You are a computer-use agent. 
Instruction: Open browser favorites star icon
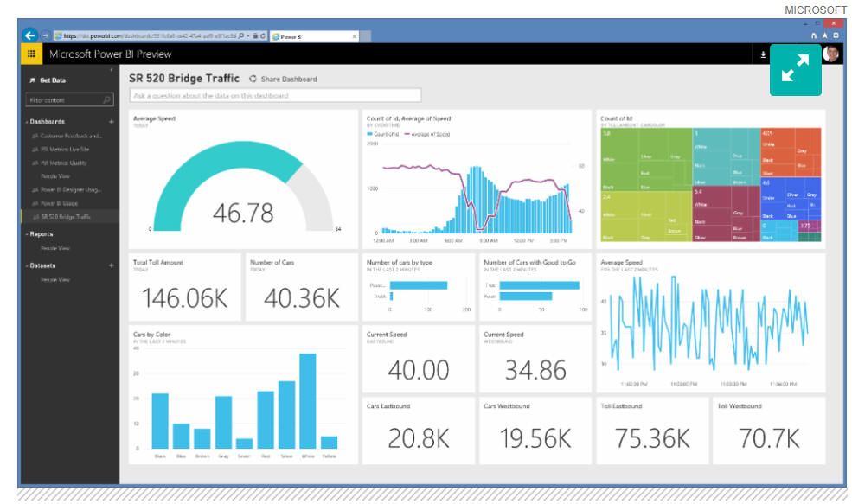(x=824, y=35)
